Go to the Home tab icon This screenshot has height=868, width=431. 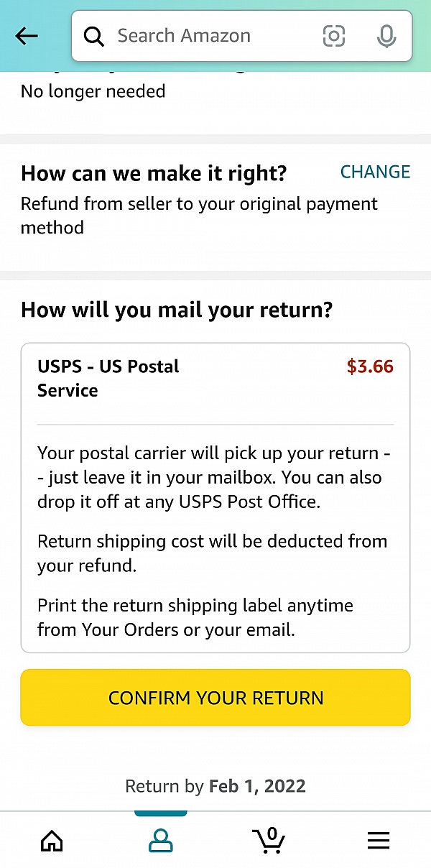click(52, 840)
